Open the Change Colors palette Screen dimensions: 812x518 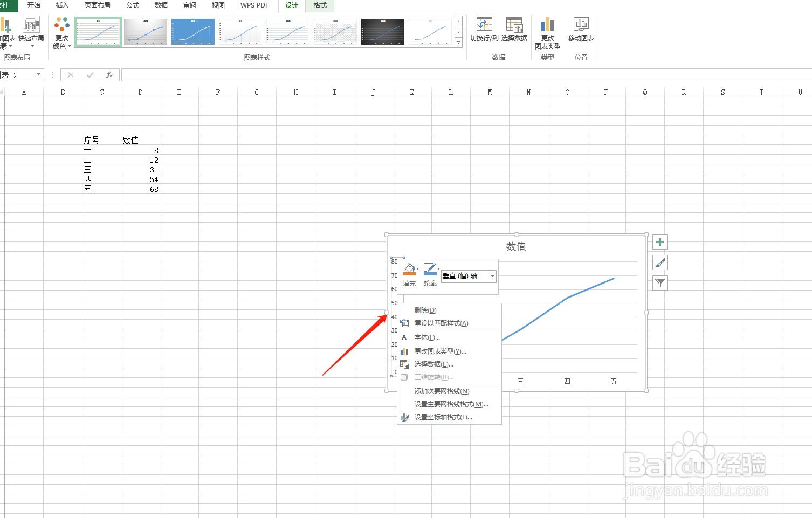62,32
